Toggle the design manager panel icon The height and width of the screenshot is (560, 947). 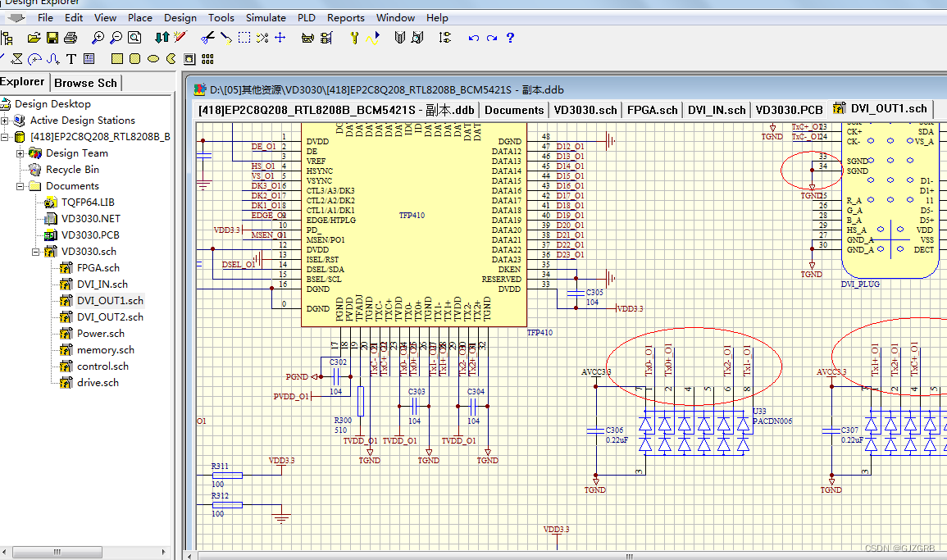click(8, 37)
